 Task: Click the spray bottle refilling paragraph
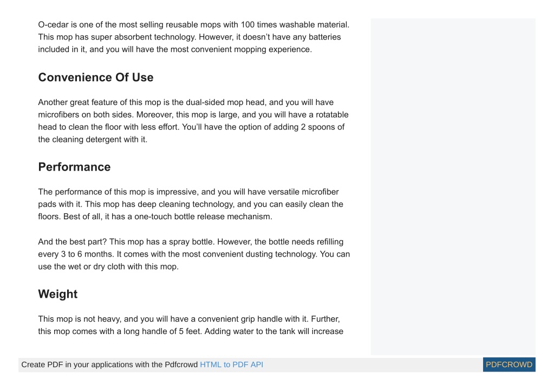[x=194, y=254]
